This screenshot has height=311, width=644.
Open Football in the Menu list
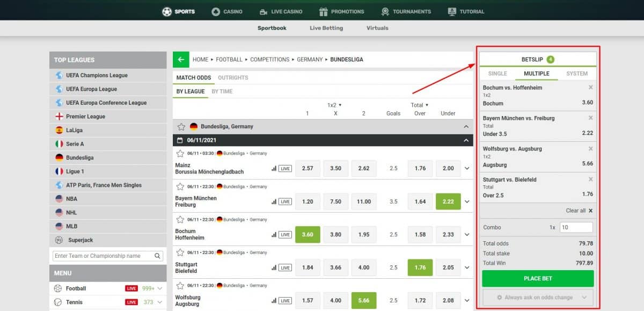pos(108,288)
